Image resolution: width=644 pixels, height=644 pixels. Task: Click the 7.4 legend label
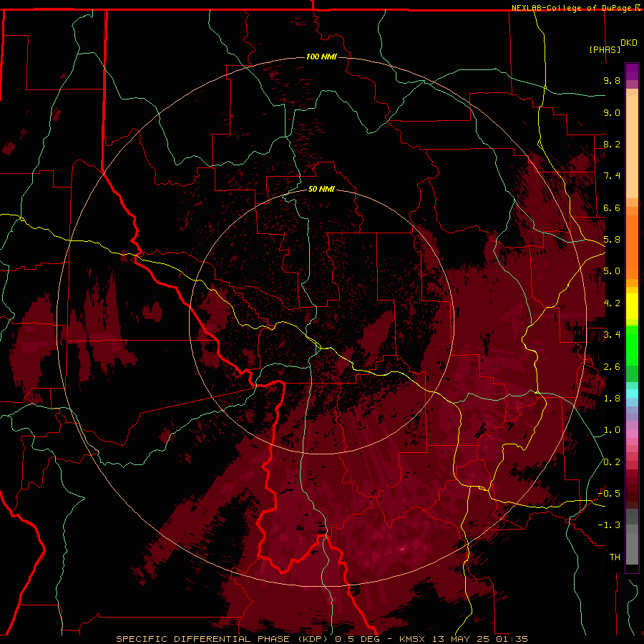pyautogui.click(x=612, y=176)
